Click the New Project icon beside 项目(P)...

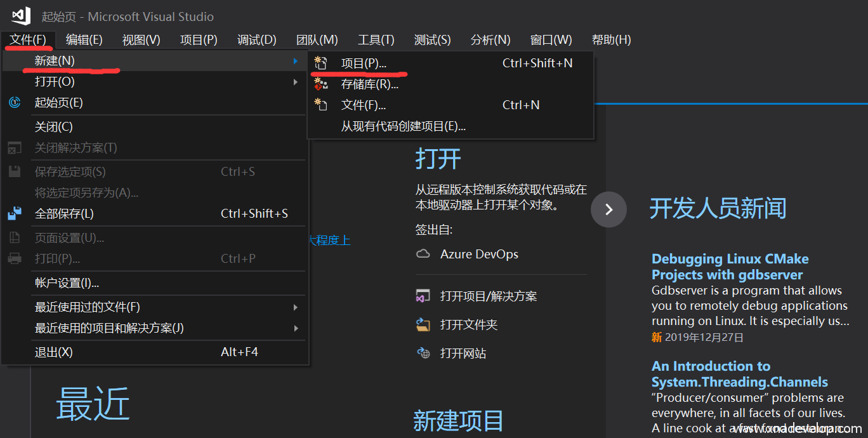coord(321,63)
